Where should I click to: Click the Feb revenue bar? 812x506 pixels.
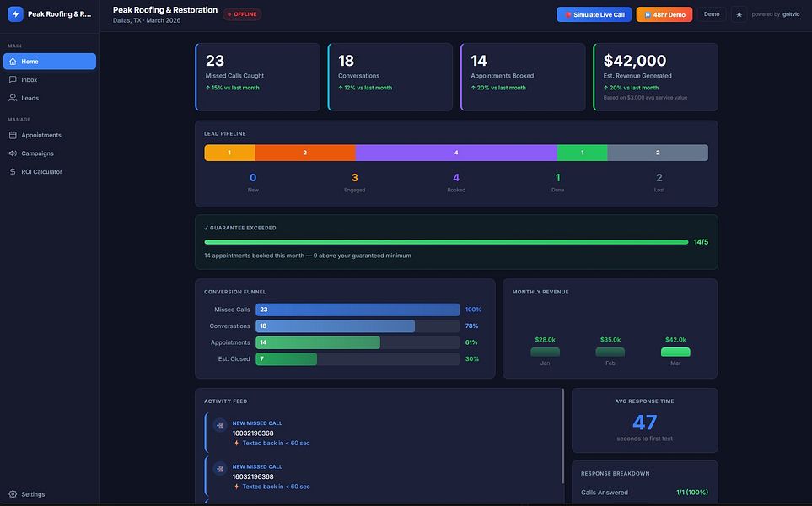610,353
